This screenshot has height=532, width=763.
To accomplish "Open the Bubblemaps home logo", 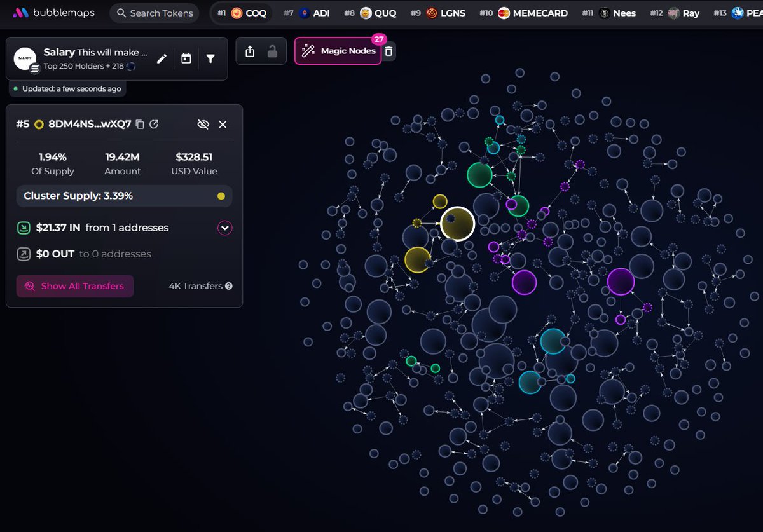I will point(52,13).
